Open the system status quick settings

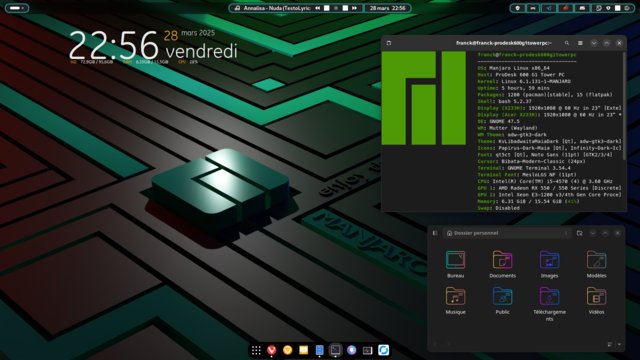pos(613,8)
